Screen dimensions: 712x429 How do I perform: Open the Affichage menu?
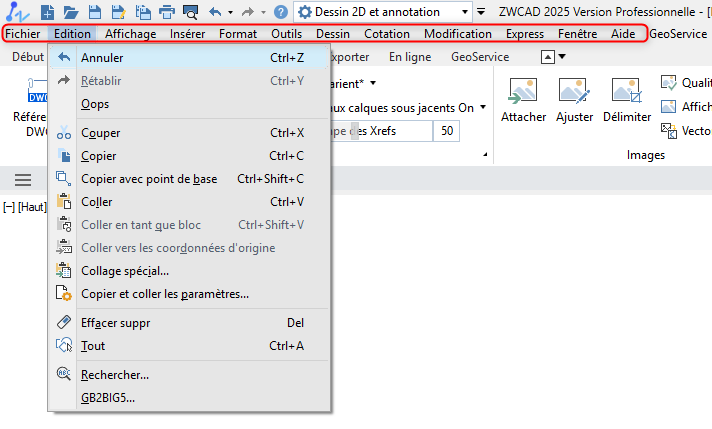(x=130, y=33)
